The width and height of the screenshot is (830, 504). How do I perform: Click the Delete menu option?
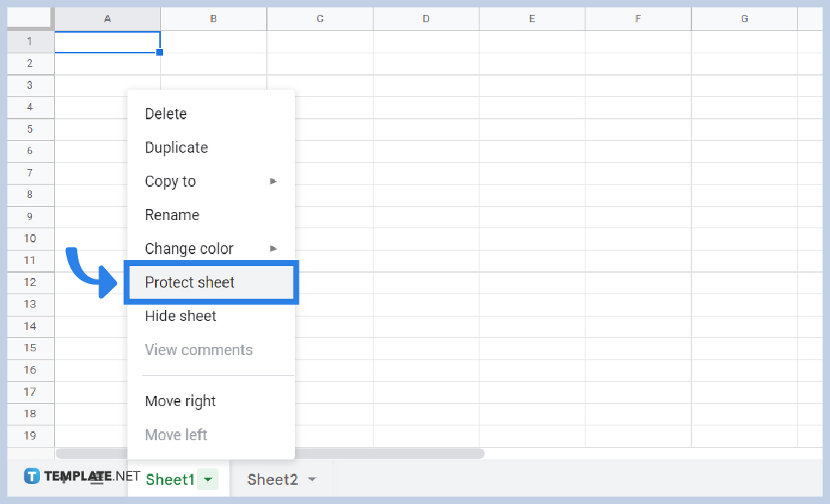165,113
